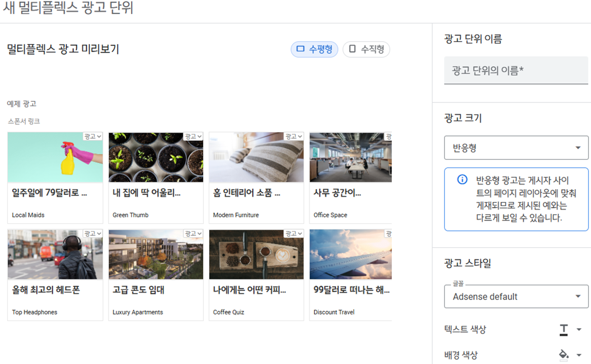
Task: Click the headphones man ad image
Action: pyautogui.click(x=55, y=254)
